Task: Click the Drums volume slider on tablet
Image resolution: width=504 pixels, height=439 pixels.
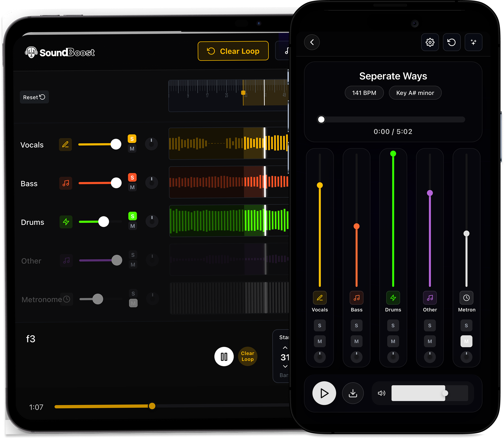Action: tap(101, 222)
